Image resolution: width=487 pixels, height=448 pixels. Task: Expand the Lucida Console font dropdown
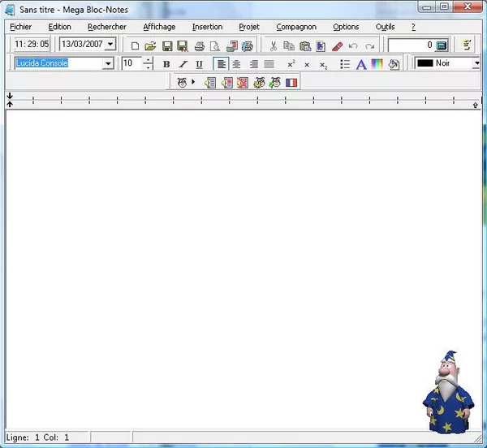(x=108, y=63)
